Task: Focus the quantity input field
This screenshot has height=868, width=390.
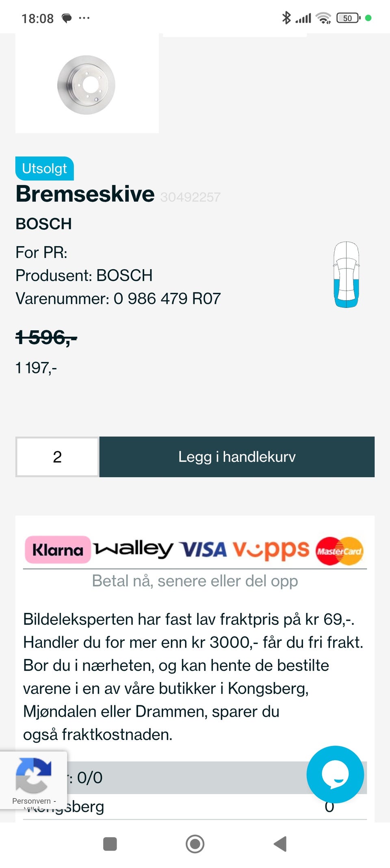Action: 57,457
